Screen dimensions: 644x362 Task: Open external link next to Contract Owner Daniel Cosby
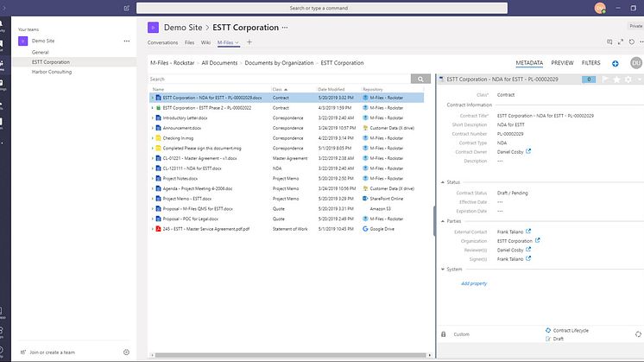point(528,151)
